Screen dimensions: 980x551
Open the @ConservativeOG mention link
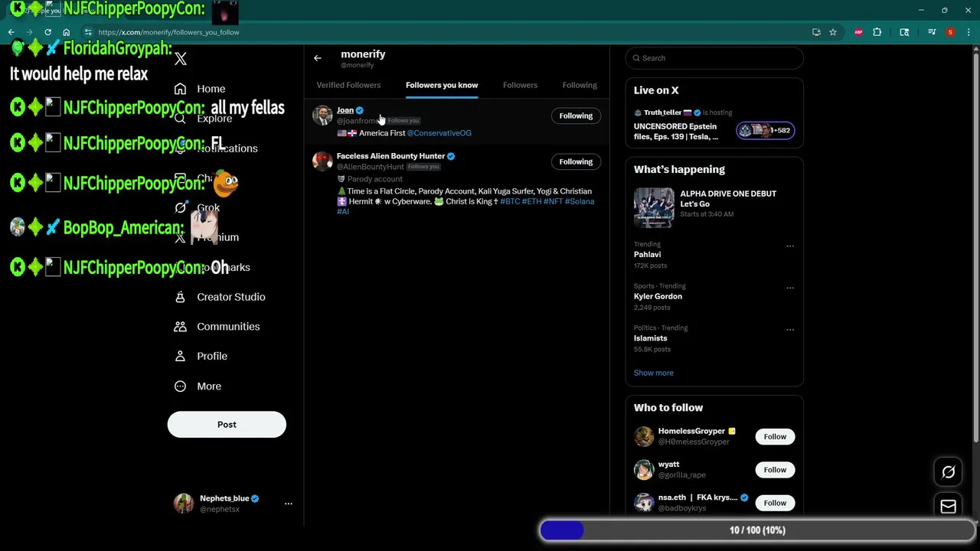pyautogui.click(x=439, y=133)
